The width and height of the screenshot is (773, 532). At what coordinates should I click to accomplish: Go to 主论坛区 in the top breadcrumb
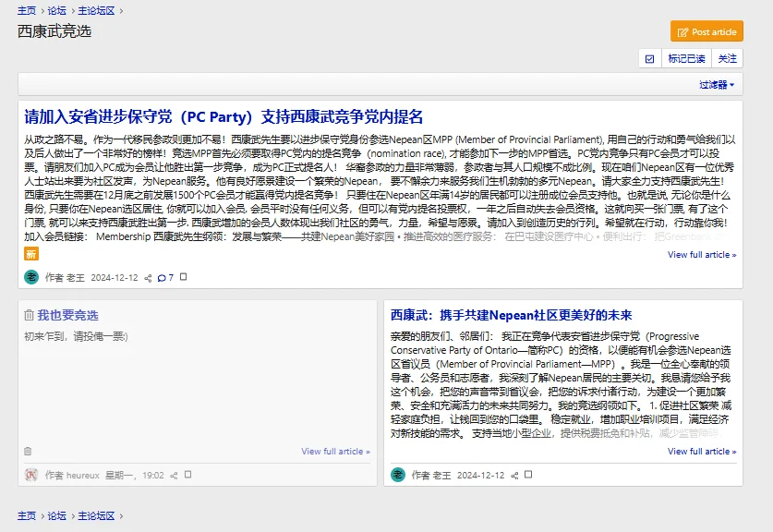[96, 10]
